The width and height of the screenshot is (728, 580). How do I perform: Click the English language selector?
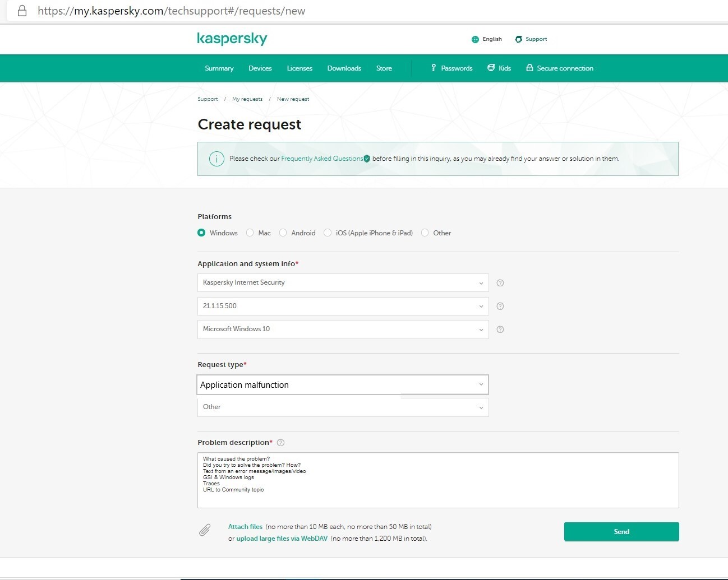[487, 39]
